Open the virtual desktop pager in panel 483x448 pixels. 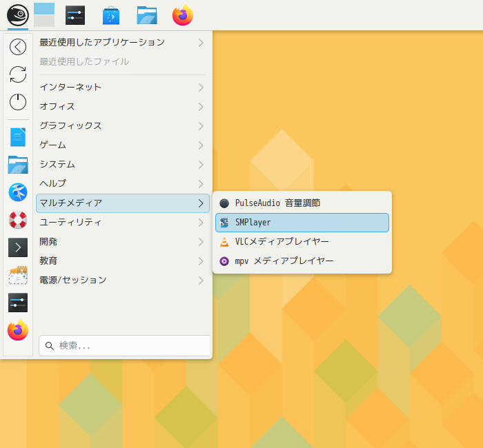44,15
